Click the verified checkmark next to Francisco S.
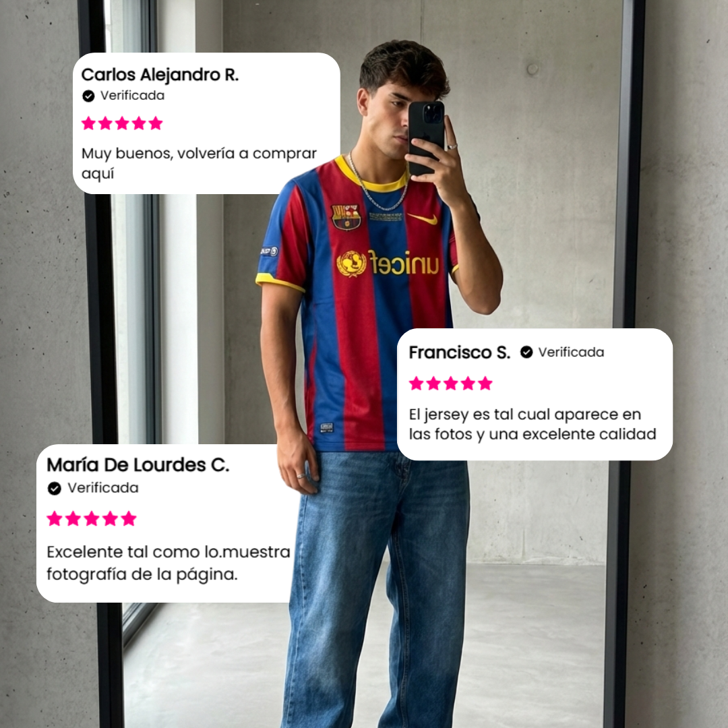Screen dimensions: 728x728 (526, 353)
